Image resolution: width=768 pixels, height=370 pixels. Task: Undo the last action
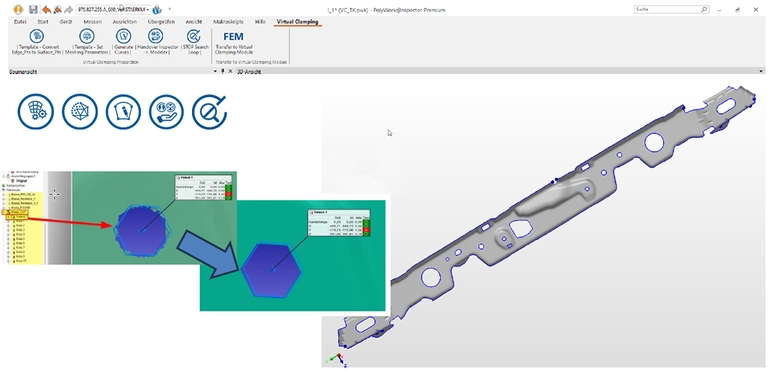pos(47,9)
